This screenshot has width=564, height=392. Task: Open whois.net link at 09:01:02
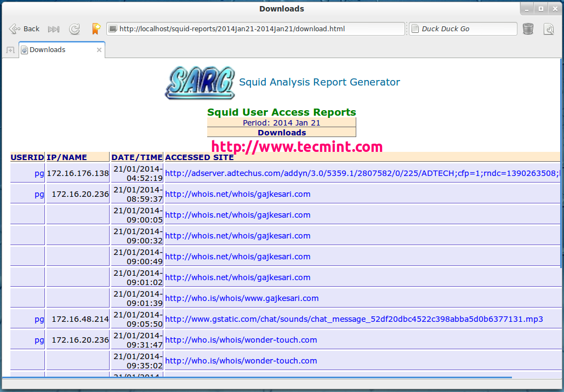(238, 277)
